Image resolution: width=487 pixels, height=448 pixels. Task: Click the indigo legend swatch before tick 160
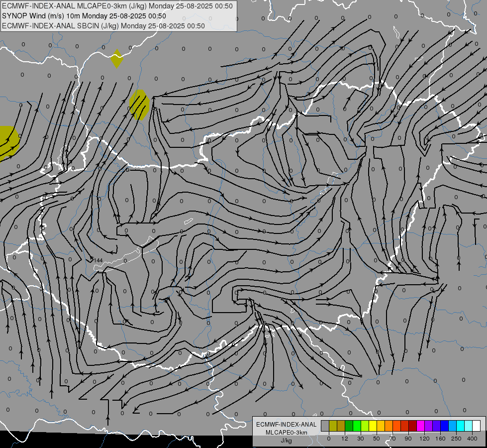click(x=436, y=426)
